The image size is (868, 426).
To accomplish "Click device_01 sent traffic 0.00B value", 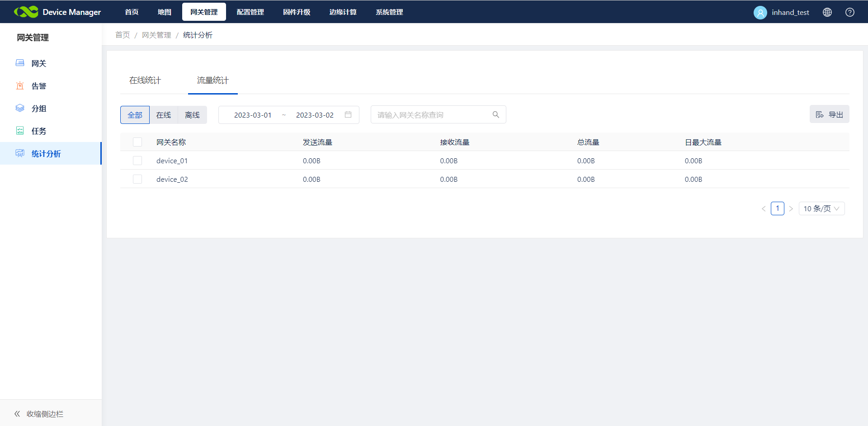I will pos(311,161).
